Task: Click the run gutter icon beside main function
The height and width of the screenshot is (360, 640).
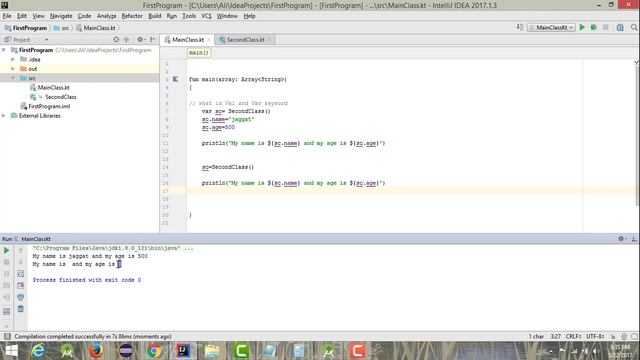Action: pyautogui.click(x=175, y=79)
